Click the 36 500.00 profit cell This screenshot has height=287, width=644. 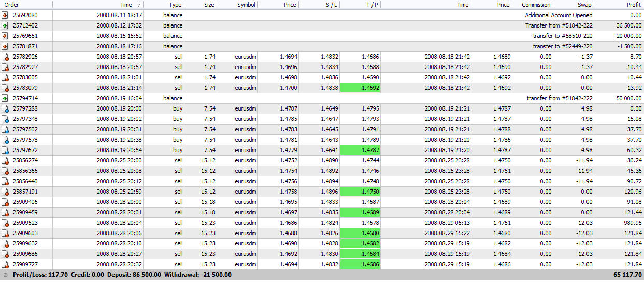click(629, 25)
